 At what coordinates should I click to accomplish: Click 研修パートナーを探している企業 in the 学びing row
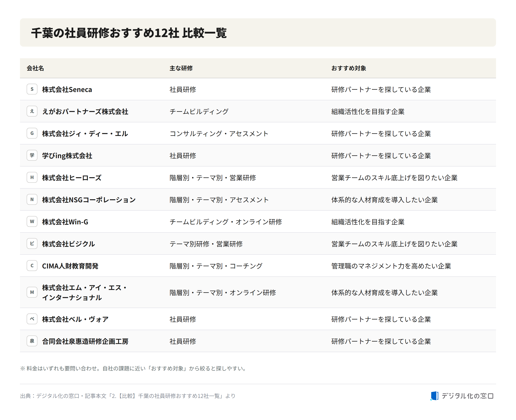point(381,156)
